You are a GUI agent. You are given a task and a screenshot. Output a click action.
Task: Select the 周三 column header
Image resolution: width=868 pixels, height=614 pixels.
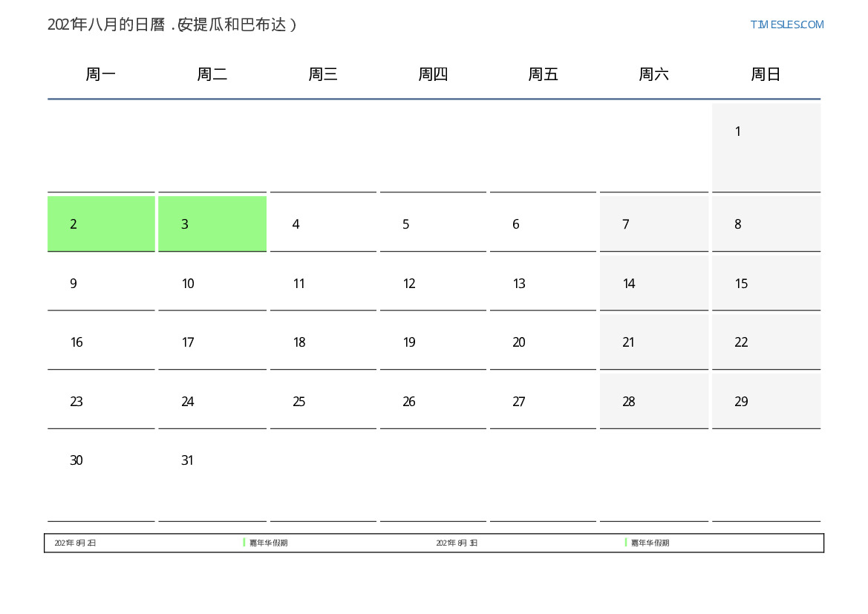[x=323, y=74]
